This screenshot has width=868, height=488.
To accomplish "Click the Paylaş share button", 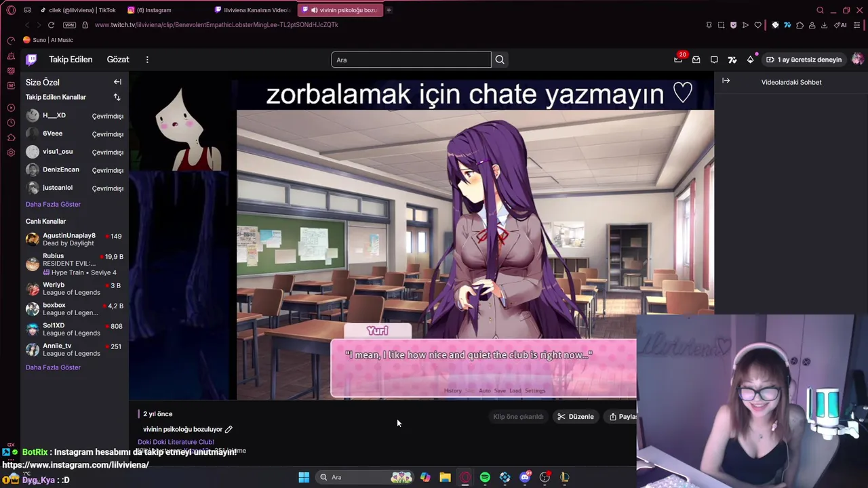I will [x=622, y=417].
